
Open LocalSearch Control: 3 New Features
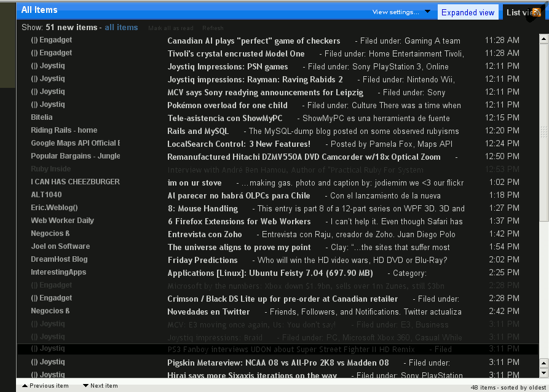239,144
